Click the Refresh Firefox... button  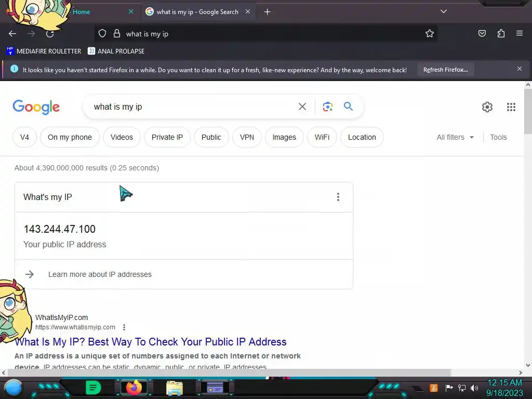(445, 70)
